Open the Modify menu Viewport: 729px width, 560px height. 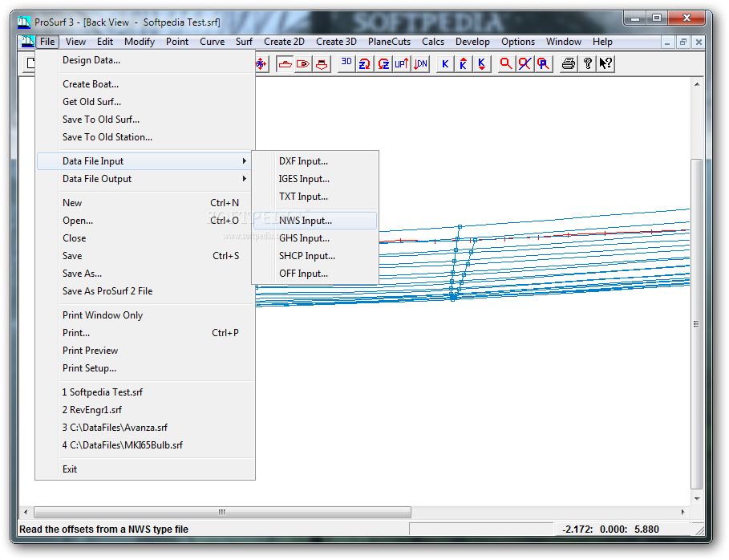pyautogui.click(x=139, y=42)
